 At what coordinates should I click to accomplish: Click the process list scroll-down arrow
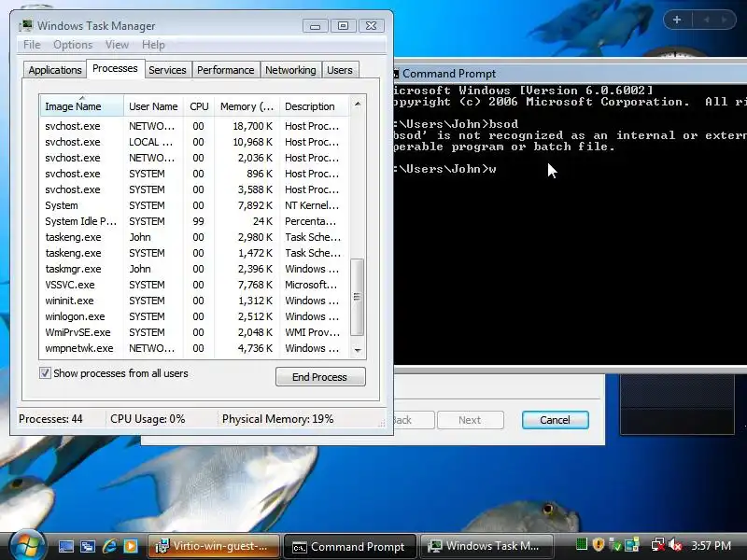(358, 351)
